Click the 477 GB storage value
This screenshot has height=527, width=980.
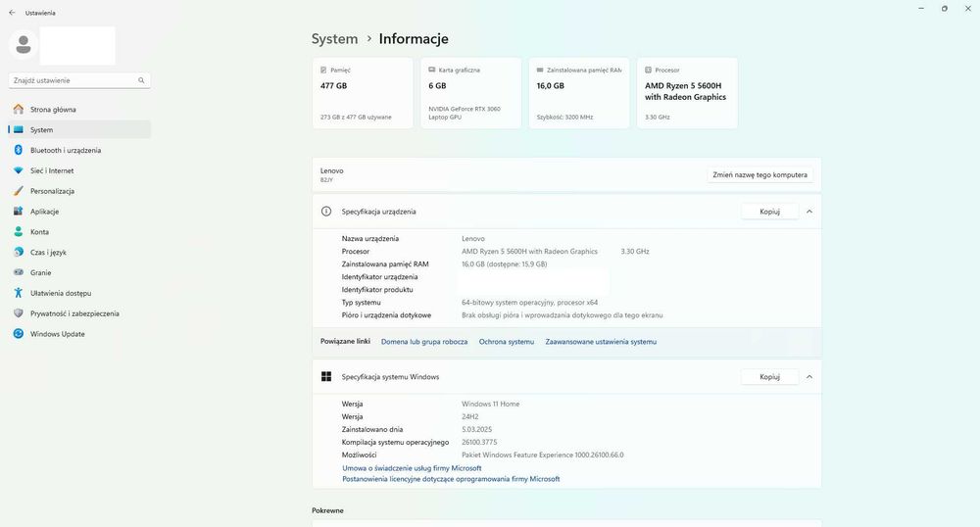[333, 85]
